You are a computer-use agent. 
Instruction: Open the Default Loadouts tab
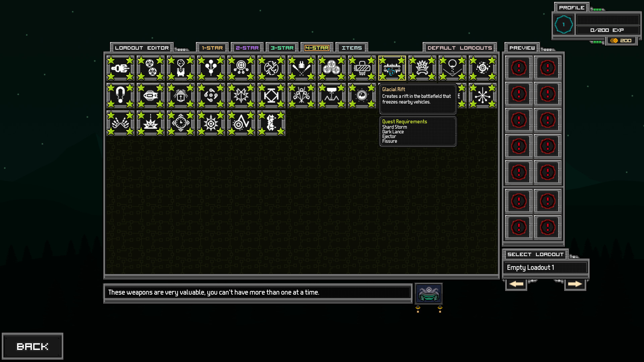(460, 48)
